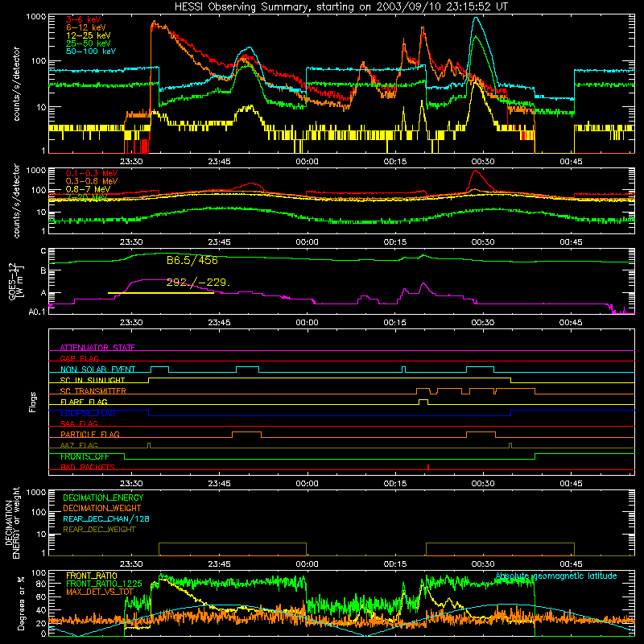Click the red BAD_PACKETS tick mark
Image resolution: width=644 pixels, height=644 pixels.
point(428,467)
